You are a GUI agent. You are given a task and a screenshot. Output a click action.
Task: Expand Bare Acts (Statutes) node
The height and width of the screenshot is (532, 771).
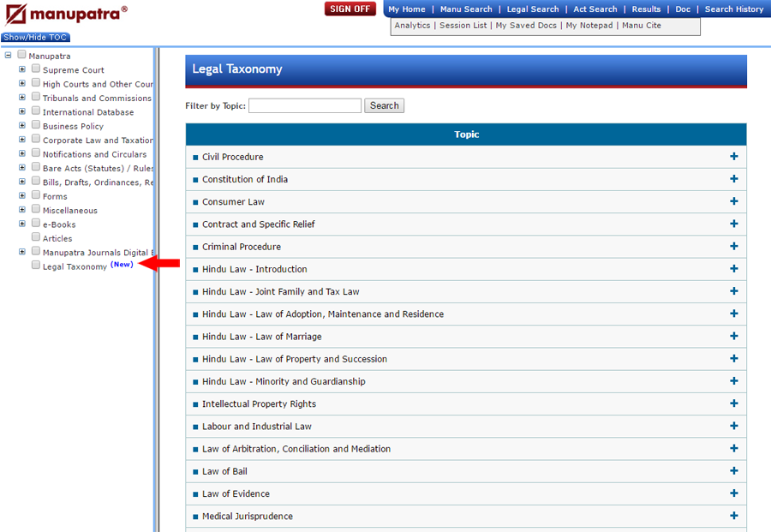click(22, 168)
